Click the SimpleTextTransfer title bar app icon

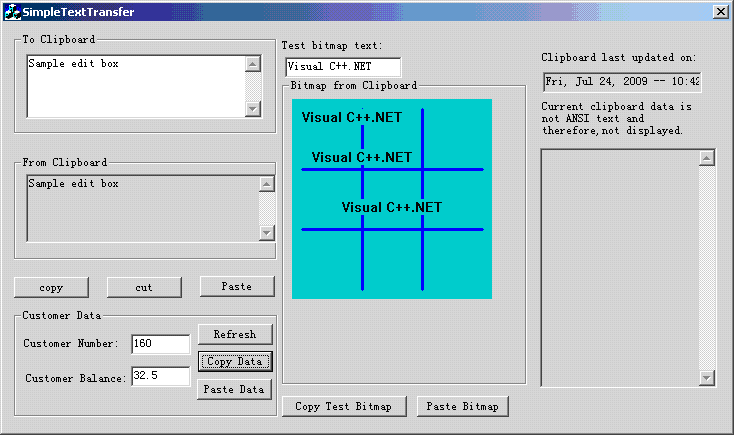click(12, 12)
